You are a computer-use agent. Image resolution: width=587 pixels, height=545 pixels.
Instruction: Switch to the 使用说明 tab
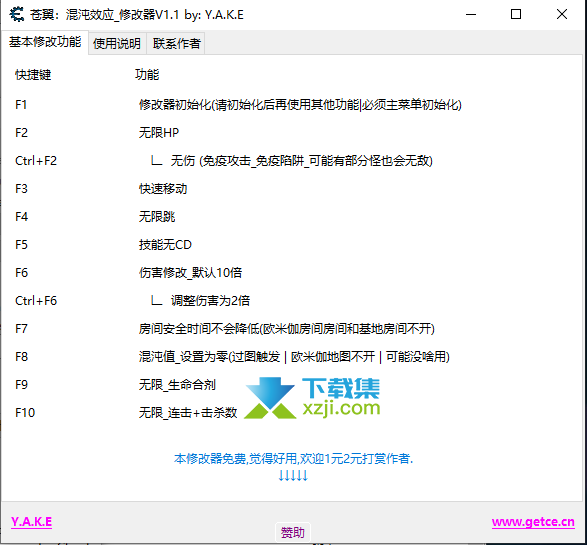coord(117,43)
